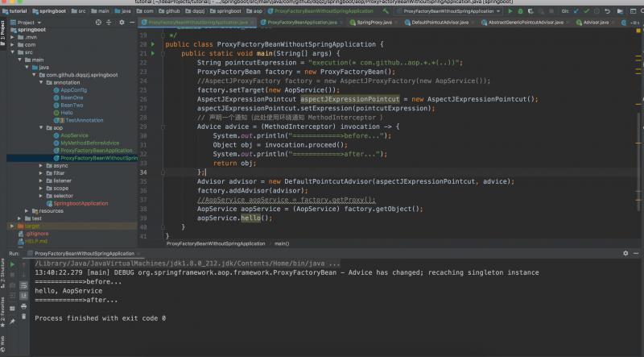Expand the target folder
This screenshot has height=357, width=644.
[12, 226]
